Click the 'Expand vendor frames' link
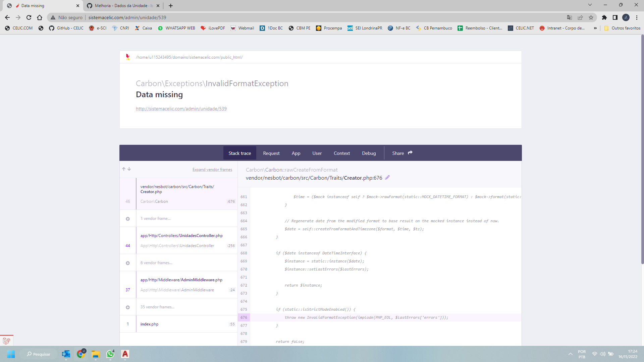Screen dimensions: 644x362 click(x=212, y=169)
